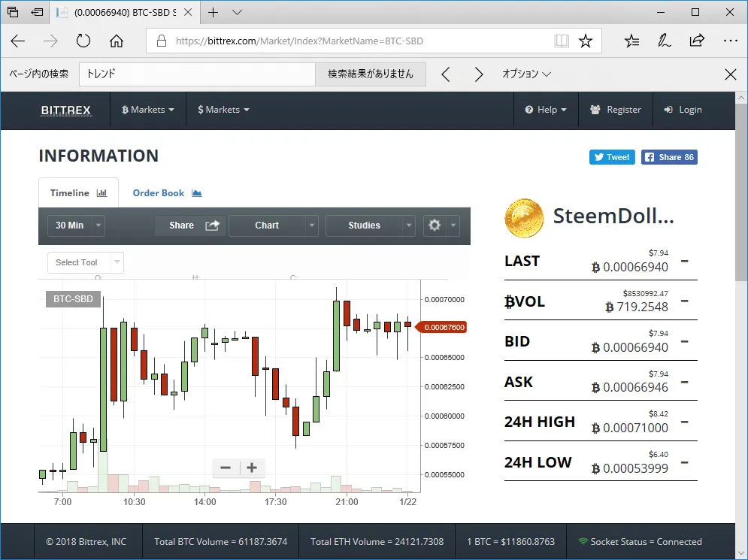Click the Total BTC Volume footer entry
Image resolution: width=748 pixels, height=560 pixels.
(x=220, y=541)
